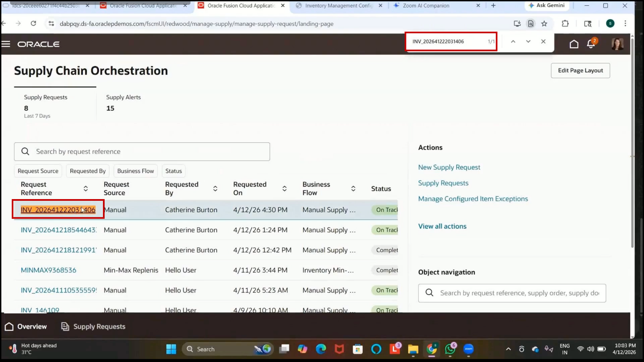Close the active Oracle Fusion Cloud tab
644x362 pixels.
point(283,5)
